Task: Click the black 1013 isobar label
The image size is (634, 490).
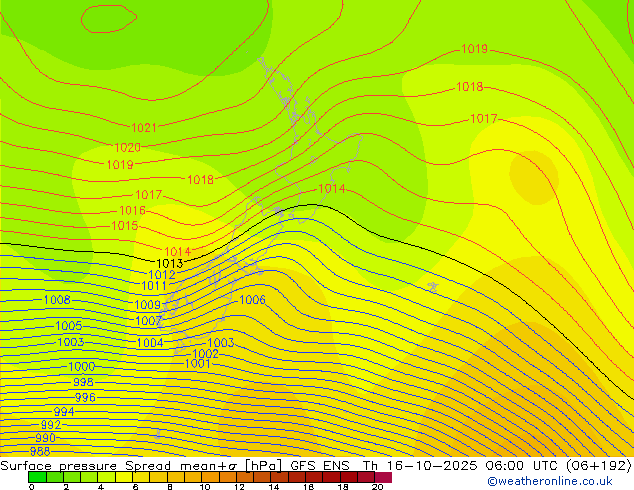Action: click(169, 264)
